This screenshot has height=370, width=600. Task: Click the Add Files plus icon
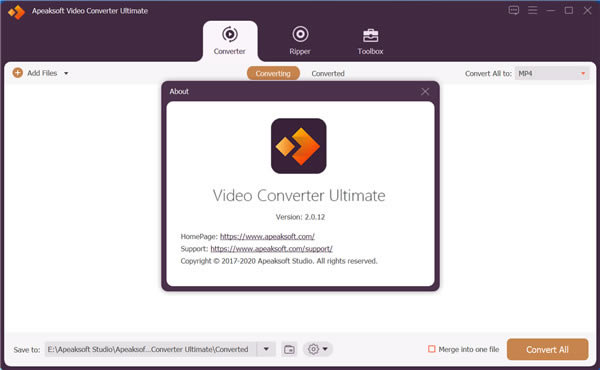click(18, 73)
